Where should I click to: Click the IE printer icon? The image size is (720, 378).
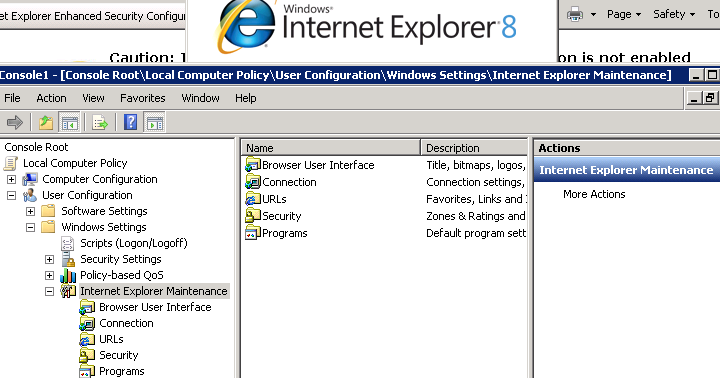(574, 15)
